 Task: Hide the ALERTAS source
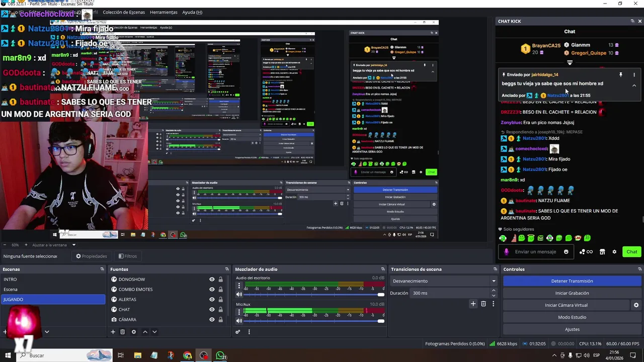click(x=212, y=299)
